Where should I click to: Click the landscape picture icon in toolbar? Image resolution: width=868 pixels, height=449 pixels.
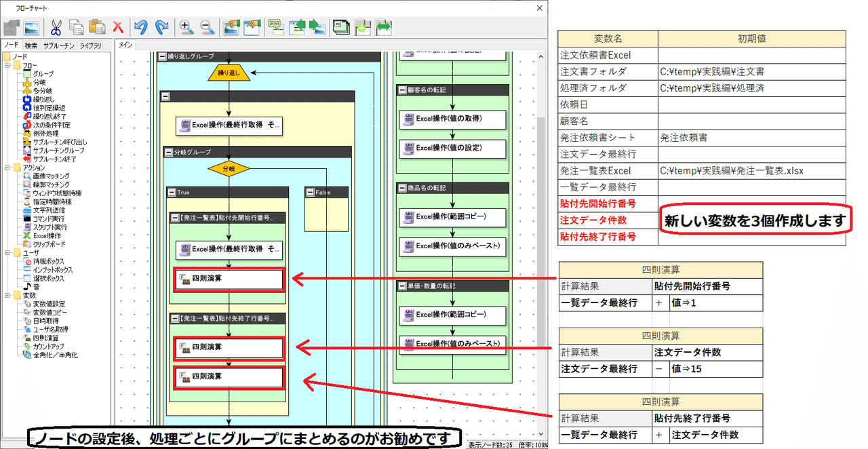(x=31, y=27)
